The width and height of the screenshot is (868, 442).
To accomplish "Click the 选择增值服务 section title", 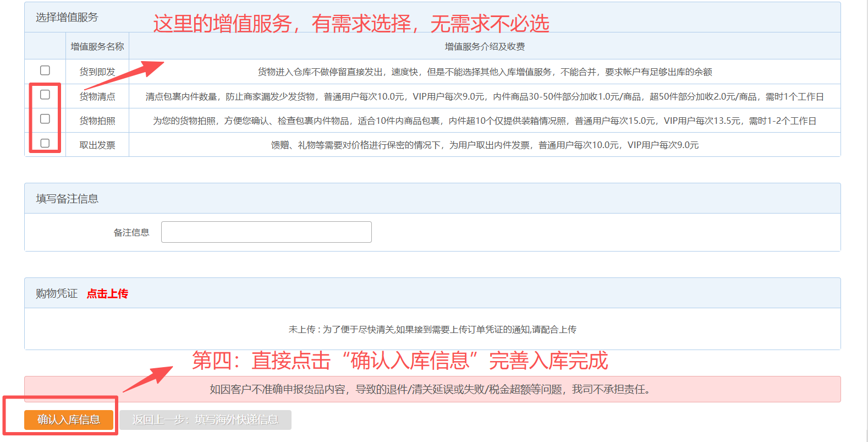I will click(x=67, y=17).
